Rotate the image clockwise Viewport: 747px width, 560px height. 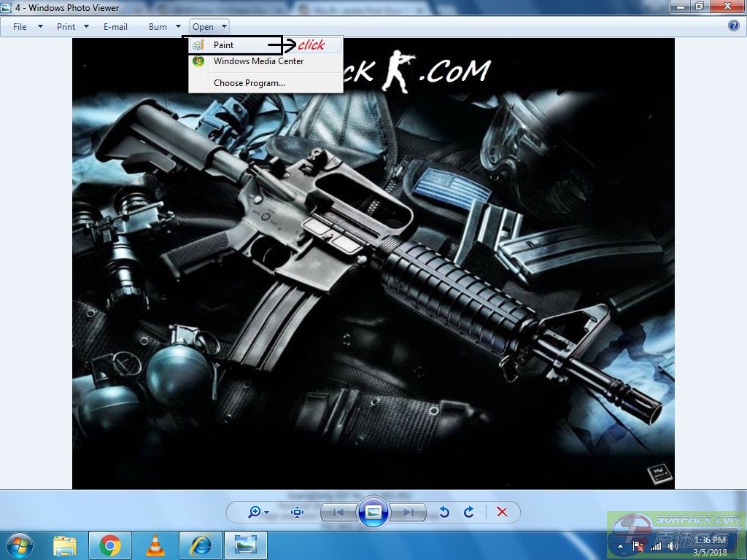(469, 512)
